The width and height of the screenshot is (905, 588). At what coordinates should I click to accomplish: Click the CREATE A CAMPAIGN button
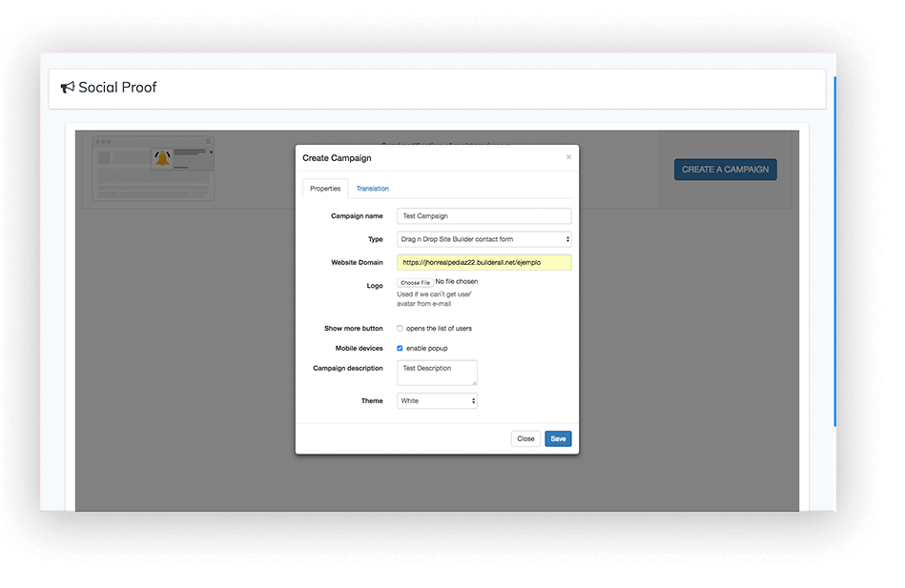tap(725, 170)
